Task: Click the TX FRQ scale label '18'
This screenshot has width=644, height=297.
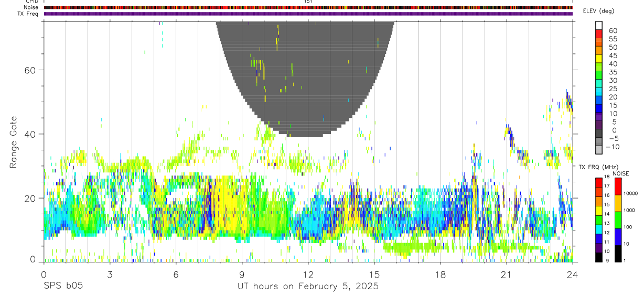Action: point(607,177)
